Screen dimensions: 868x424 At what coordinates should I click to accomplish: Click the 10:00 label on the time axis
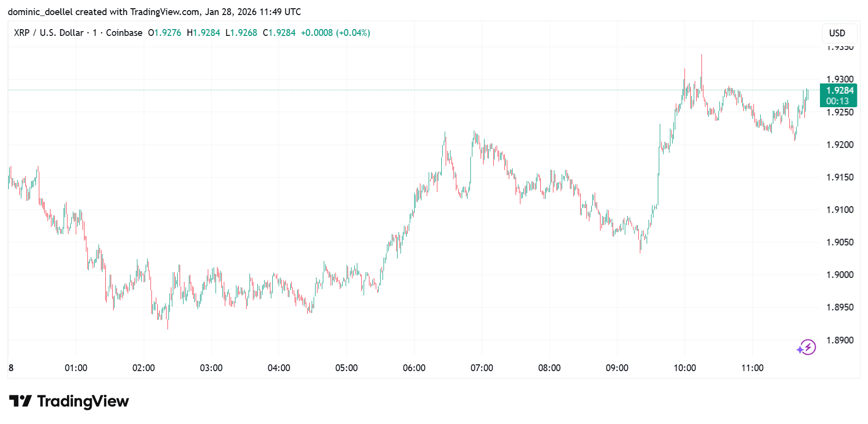pos(684,368)
